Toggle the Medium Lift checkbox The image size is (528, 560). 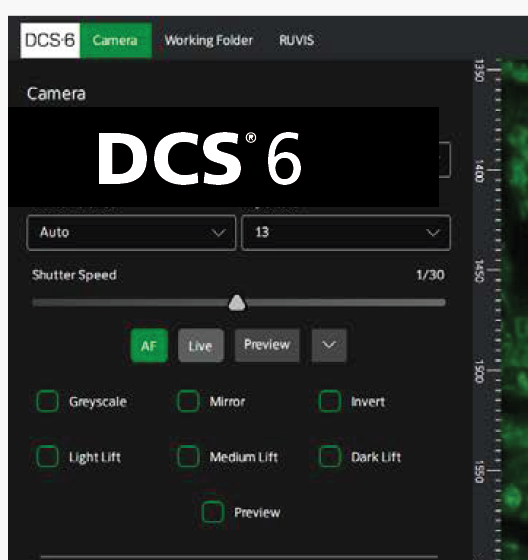point(188,456)
